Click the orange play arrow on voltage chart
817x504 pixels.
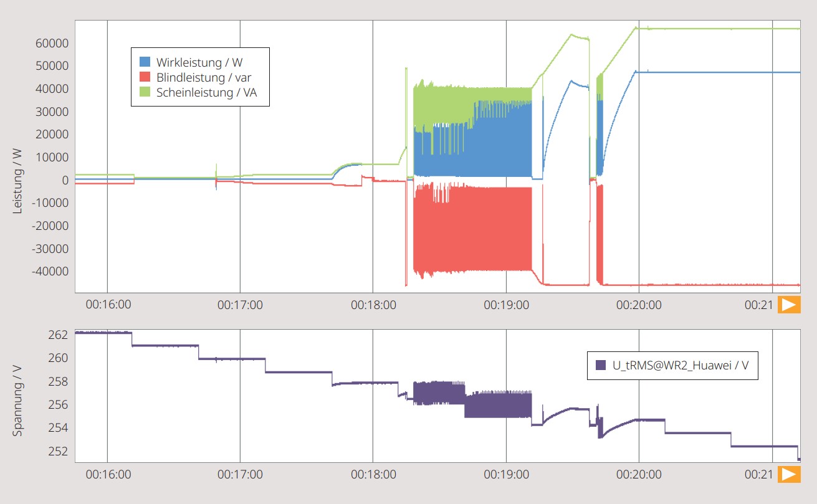(789, 474)
